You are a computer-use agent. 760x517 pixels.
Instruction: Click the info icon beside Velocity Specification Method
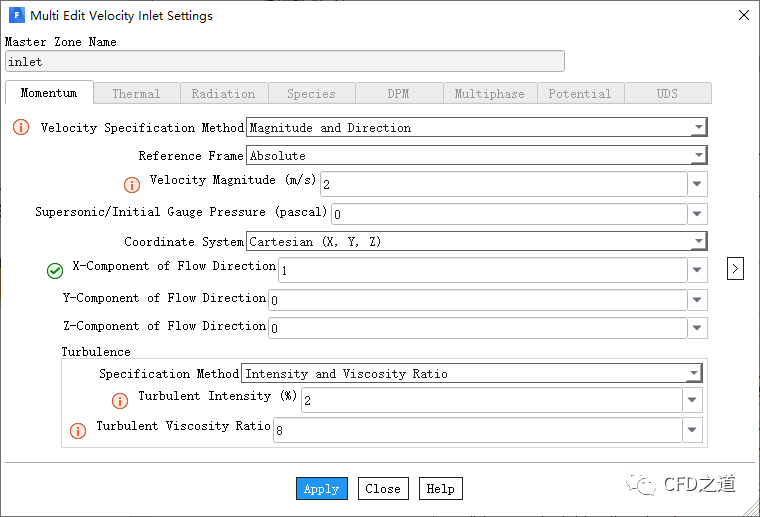21,128
